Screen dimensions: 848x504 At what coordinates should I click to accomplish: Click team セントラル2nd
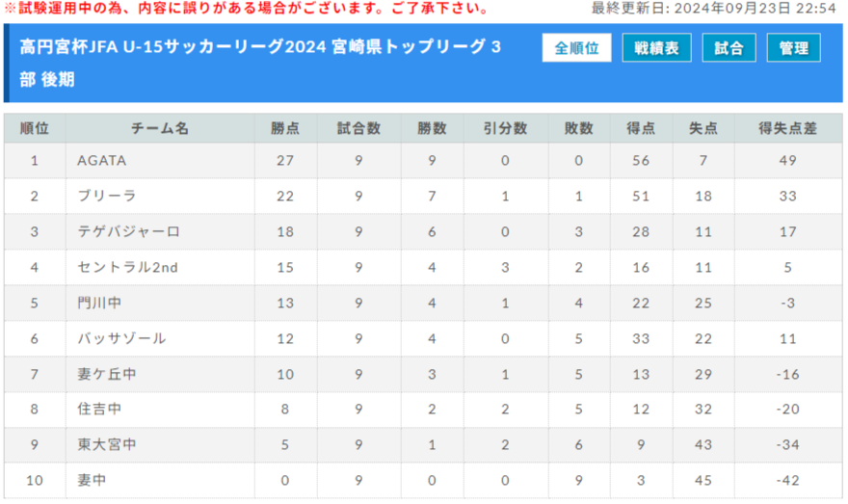(127, 267)
